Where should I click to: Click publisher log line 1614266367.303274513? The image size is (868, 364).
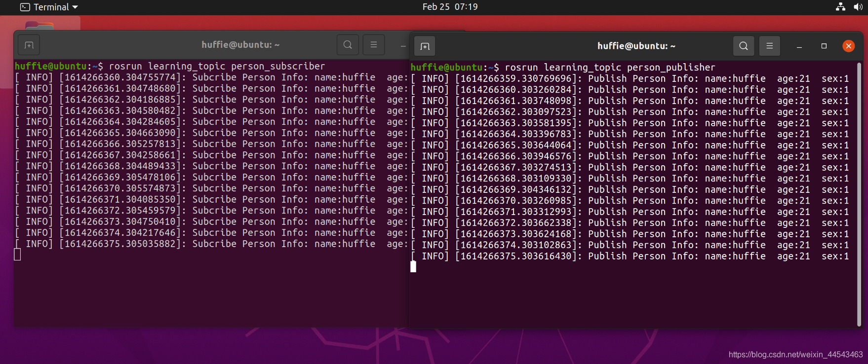coord(630,167)
